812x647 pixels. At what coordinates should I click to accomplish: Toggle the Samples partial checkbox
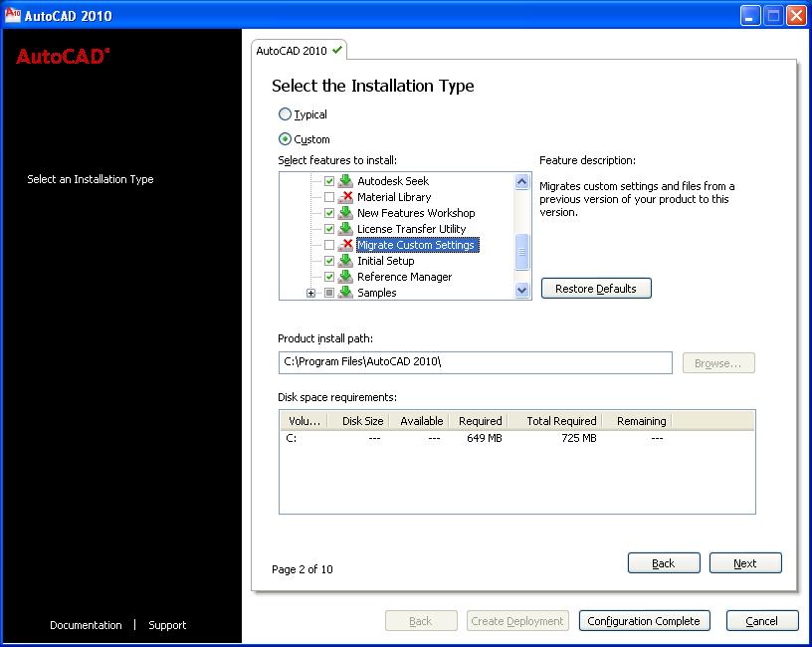[328, 293]
